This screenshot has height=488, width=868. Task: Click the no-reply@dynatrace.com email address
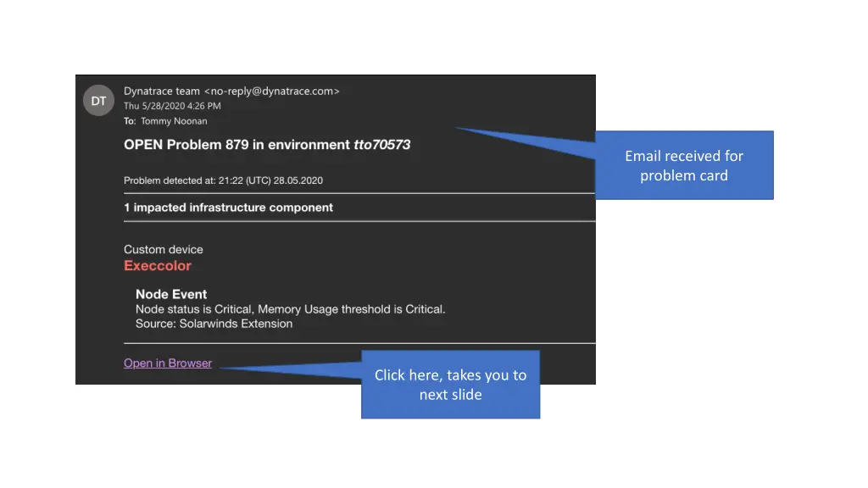click(x=272, y=91)
